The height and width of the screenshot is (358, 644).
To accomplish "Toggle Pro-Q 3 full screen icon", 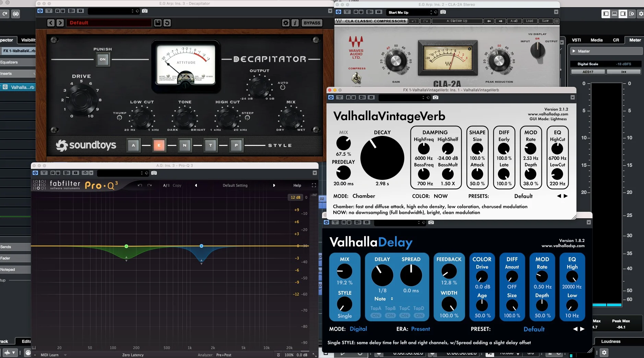I will pos(314,185).
